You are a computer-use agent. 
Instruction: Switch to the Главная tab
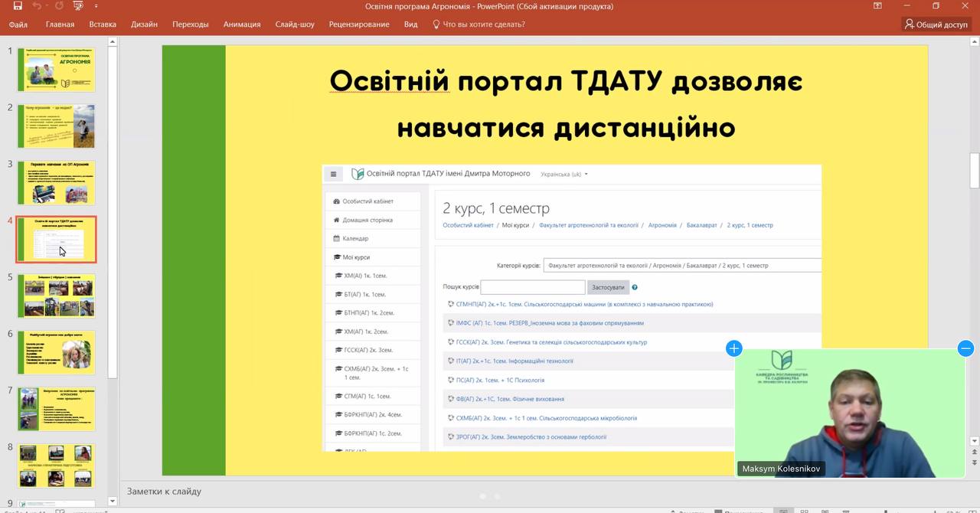60,24
